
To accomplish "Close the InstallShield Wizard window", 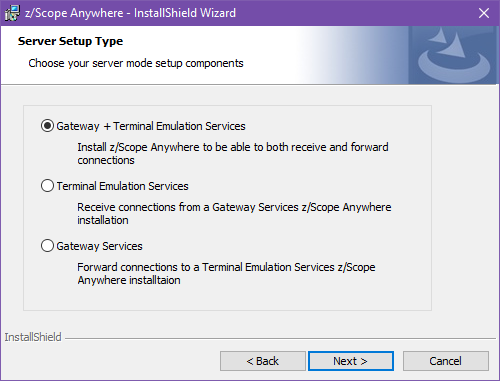I will coord(484,13).
